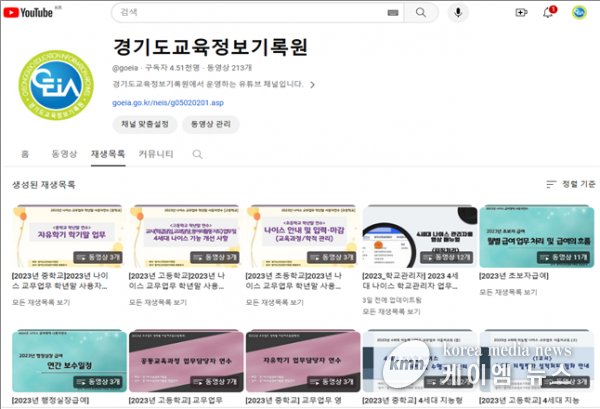Click title [2023년 고등학교]2023년 나이스 교무업무
The width and height of the screenshot is (600, 409).
[x=177, y=281]
